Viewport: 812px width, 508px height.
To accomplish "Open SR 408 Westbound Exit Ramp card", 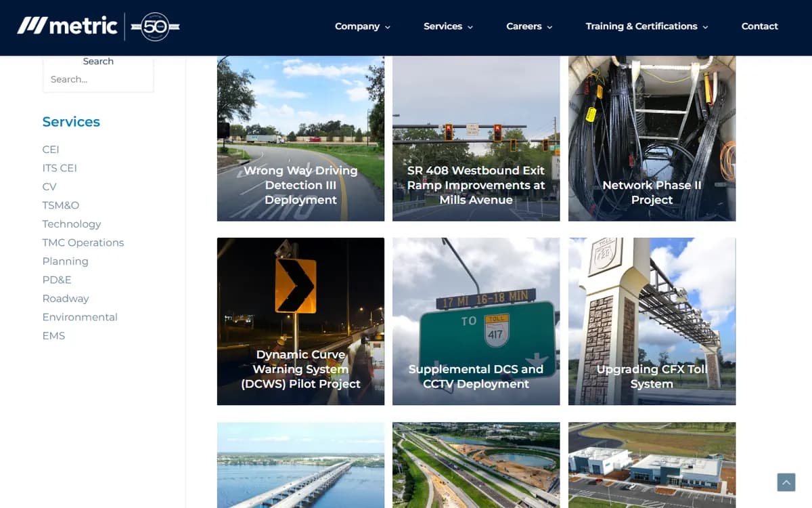I will (476, 138).
